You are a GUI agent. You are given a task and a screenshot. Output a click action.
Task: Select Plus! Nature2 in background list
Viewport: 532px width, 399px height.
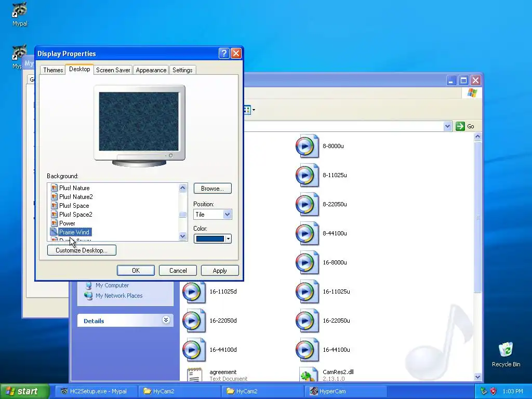(x=76, y=197)
